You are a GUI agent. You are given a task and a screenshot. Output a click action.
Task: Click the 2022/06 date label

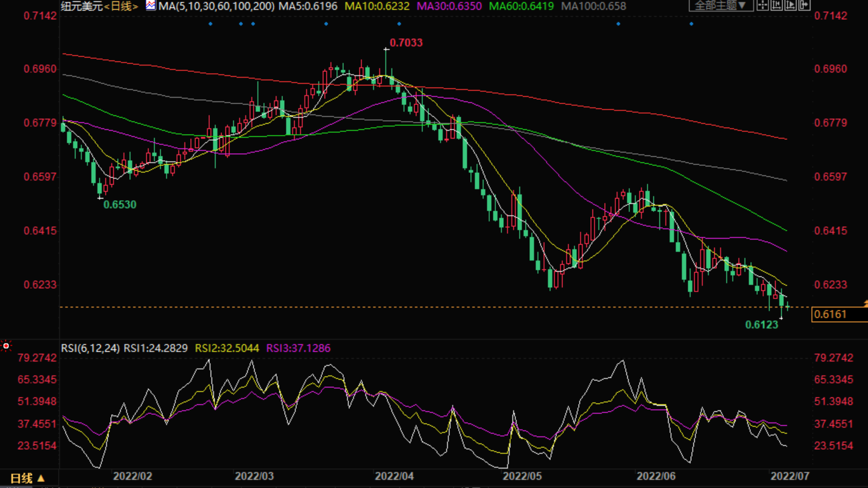pos(656,476)
